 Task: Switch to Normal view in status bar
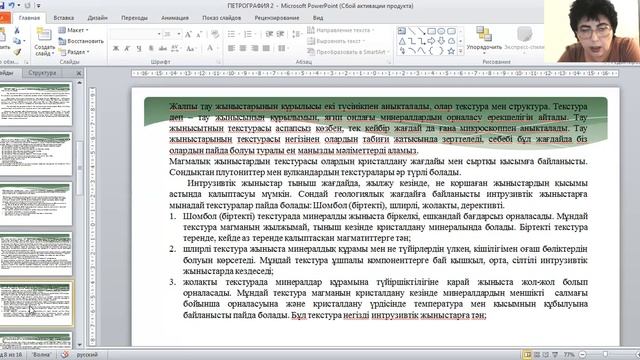[x=527, y=355]
